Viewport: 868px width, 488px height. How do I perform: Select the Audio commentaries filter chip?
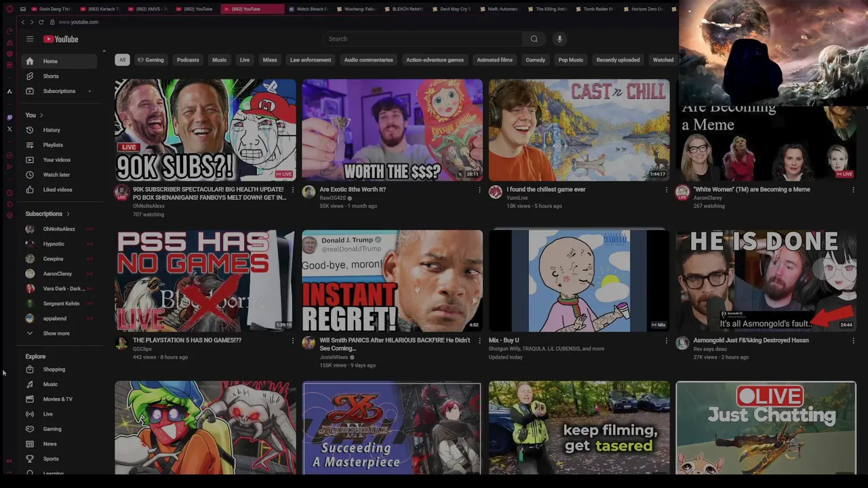[x=368, y=60]
